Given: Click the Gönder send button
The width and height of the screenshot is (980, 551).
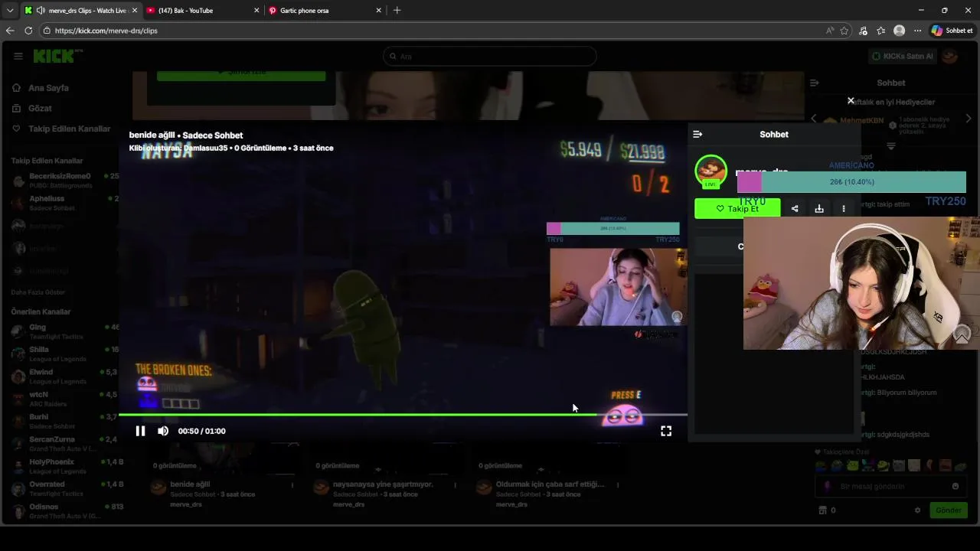Looking at the screenshot, I should pos(948,510).
